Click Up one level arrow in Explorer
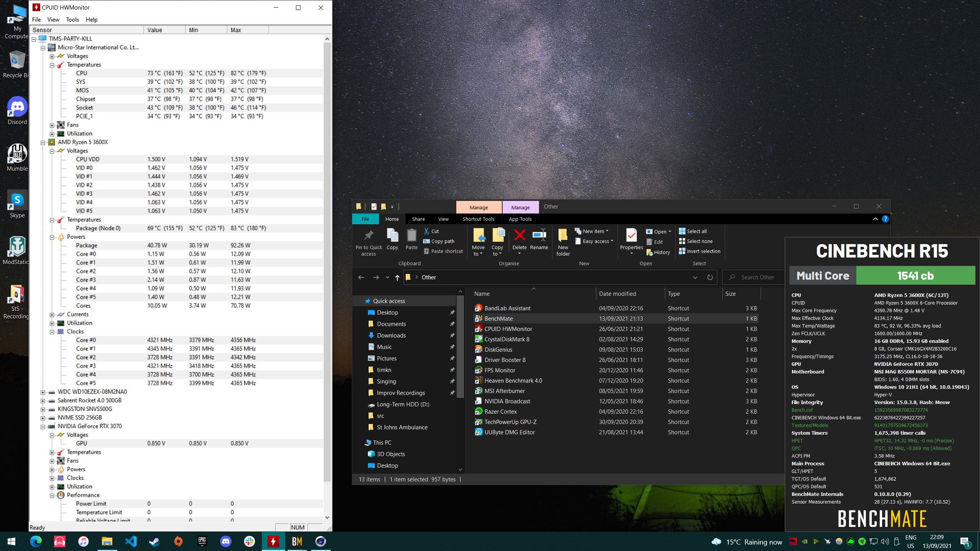Screen dimensions: 980x551 pyautogui.click(x=397, y=277)
